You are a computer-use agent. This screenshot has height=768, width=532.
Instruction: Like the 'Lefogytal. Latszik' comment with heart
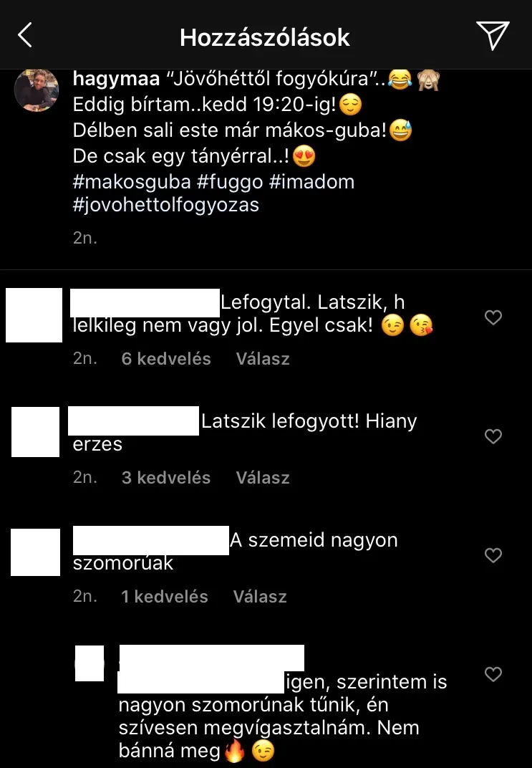[493, 317]
